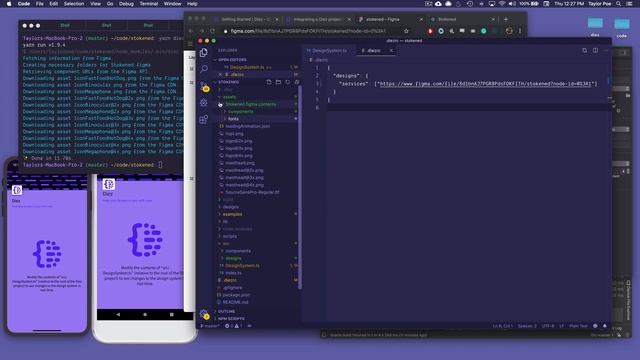Tap the Android emulator back button

click(118, 315)
